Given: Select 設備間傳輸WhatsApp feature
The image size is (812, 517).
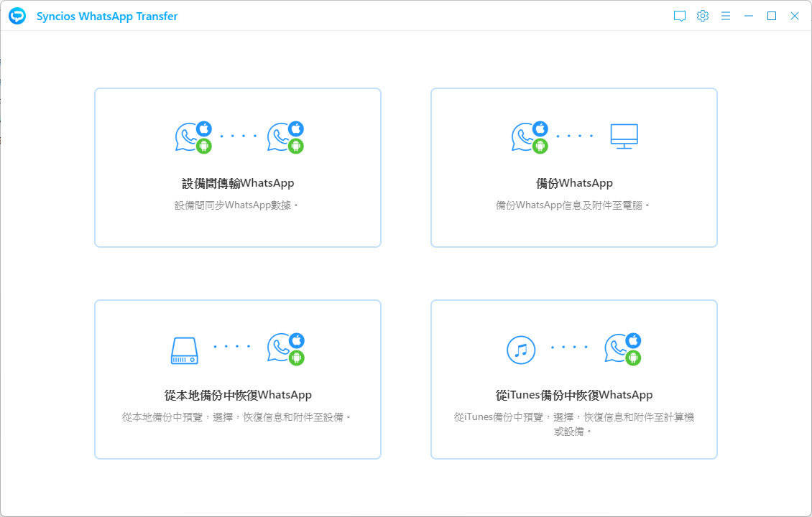Looking at the screenshot, I should [x=237, y=182].
